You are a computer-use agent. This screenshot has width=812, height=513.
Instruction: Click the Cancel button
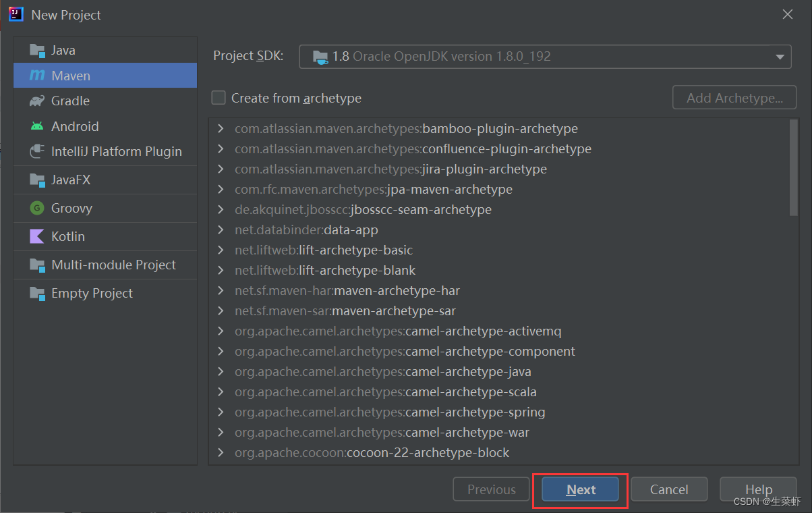(x=669, y=490)
